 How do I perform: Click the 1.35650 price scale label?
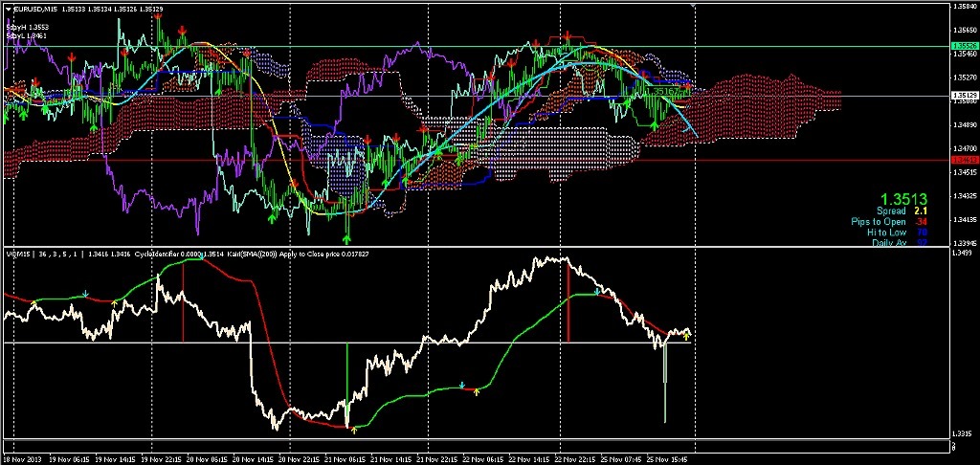point(963,30)
